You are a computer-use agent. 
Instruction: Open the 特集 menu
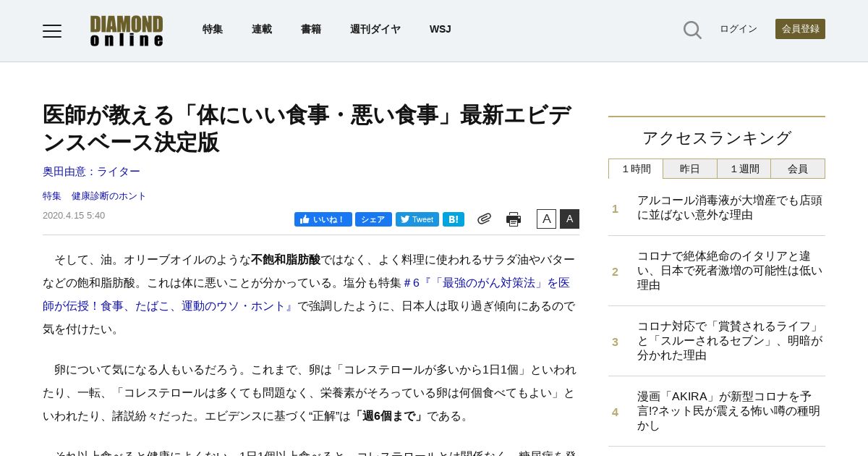[213, 29]
